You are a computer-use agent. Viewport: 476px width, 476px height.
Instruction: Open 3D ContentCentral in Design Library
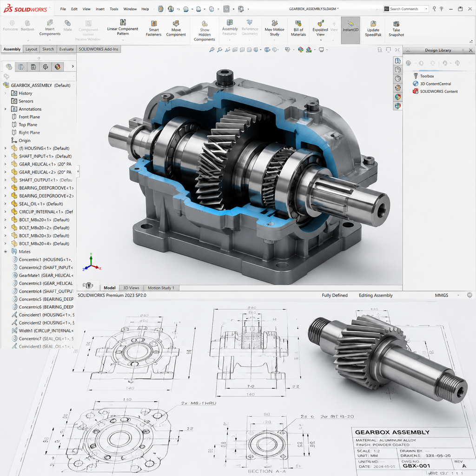[x=432, y=84]
